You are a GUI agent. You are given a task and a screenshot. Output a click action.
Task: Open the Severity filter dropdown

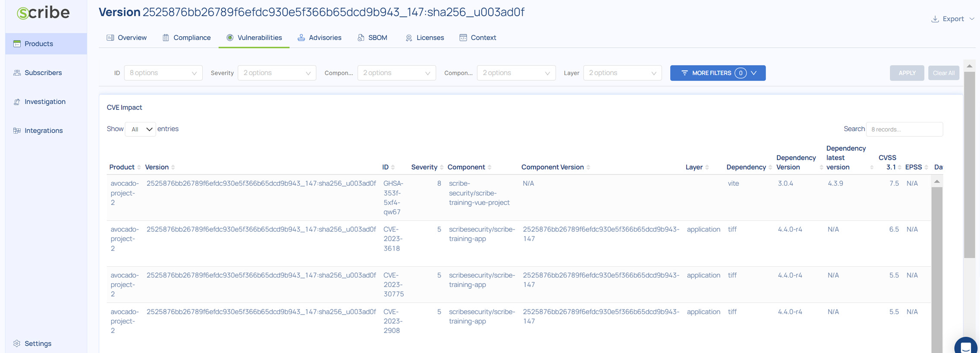[x=277, y=73]
